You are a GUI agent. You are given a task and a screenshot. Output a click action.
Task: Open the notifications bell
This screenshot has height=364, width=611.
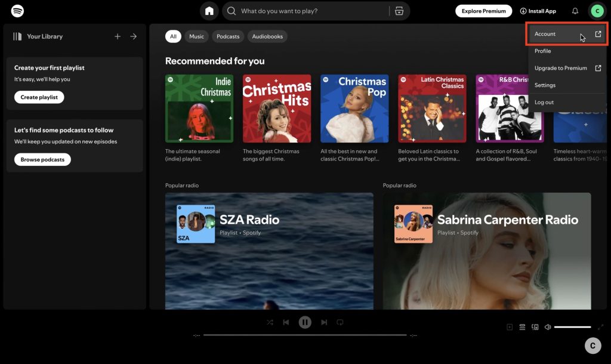pyautogui.click(x=574, y=11)
